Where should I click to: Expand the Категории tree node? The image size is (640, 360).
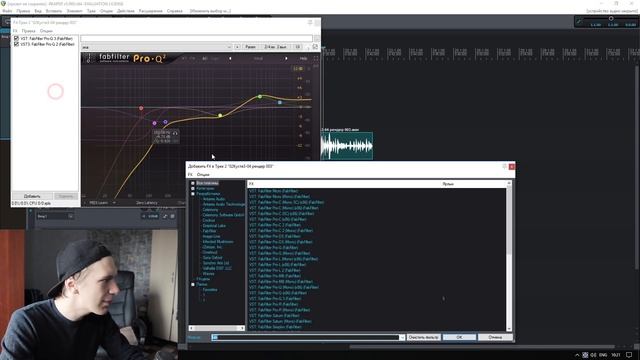click(193, 189)
